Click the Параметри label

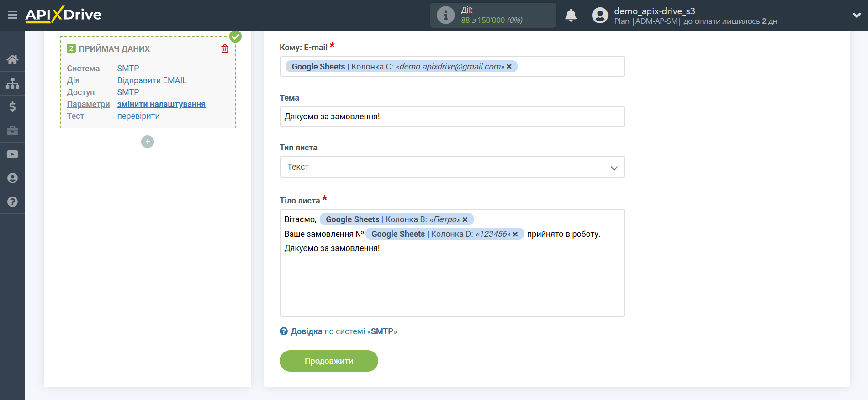pos(88,104)
